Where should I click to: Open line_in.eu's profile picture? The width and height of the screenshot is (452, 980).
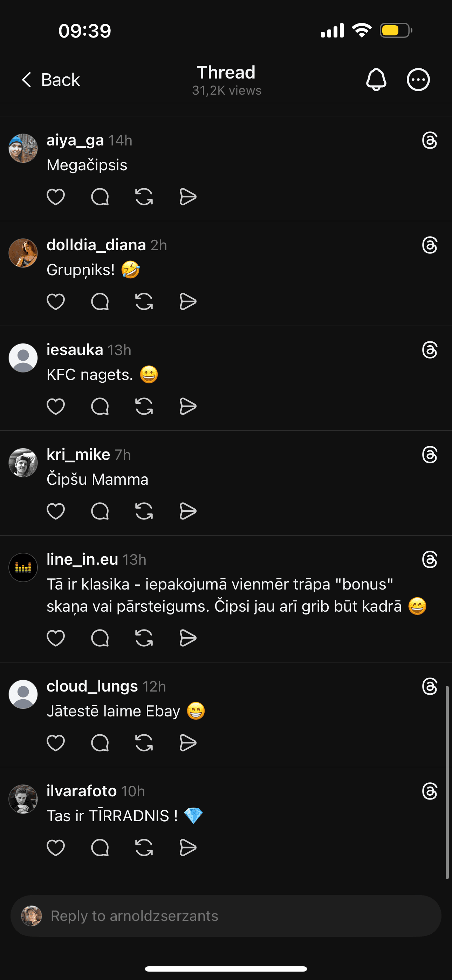23,567
